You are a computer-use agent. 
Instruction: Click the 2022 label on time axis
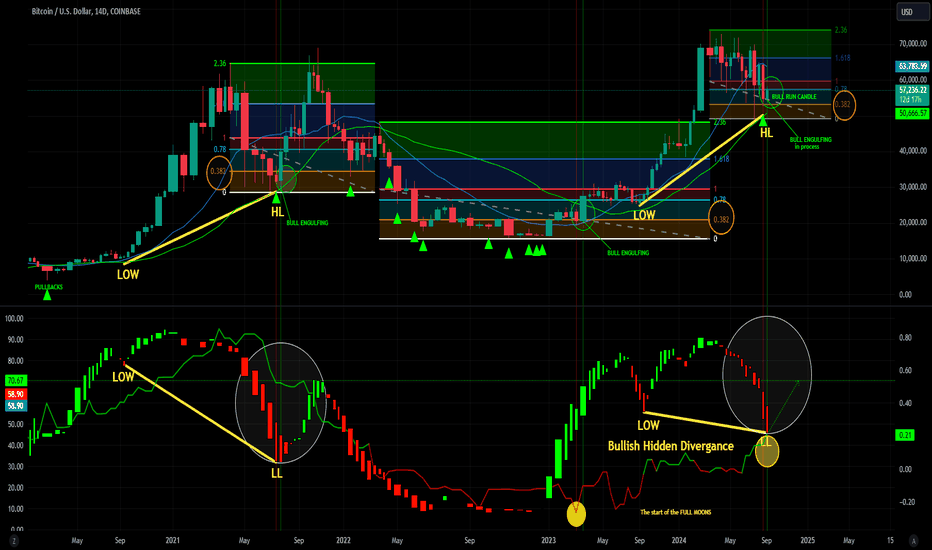pyautogui.click(x=344, y=540)
